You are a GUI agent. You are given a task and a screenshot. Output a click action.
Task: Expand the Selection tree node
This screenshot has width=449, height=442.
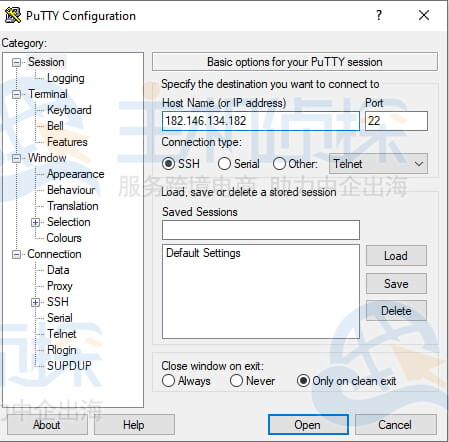point(35,222)
